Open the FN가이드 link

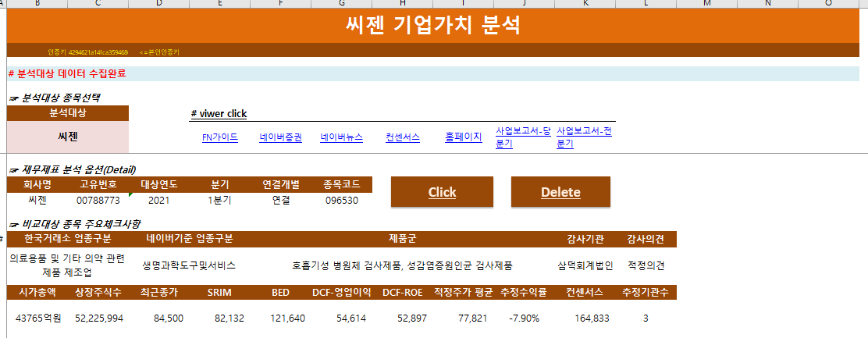[x=220, y=137]
